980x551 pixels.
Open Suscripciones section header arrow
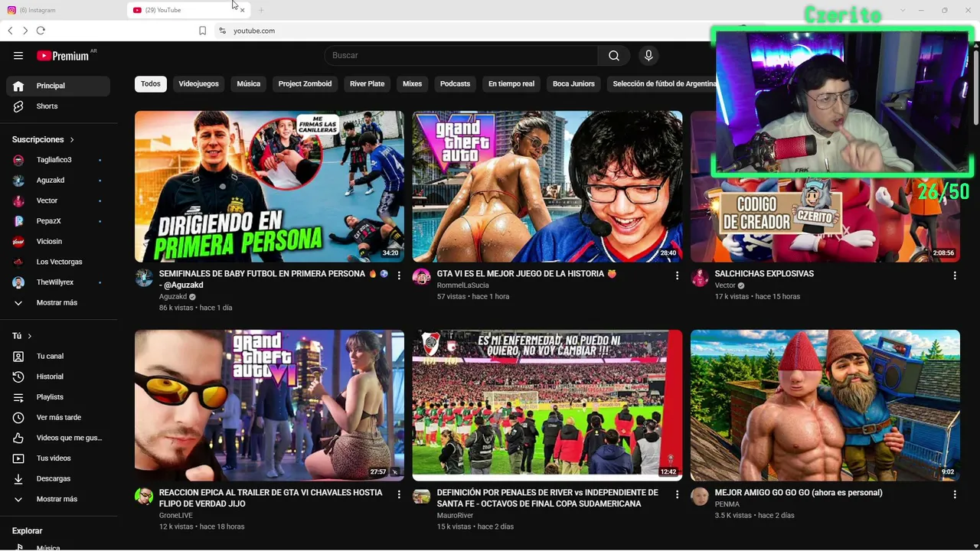click(x=72, y=139)
